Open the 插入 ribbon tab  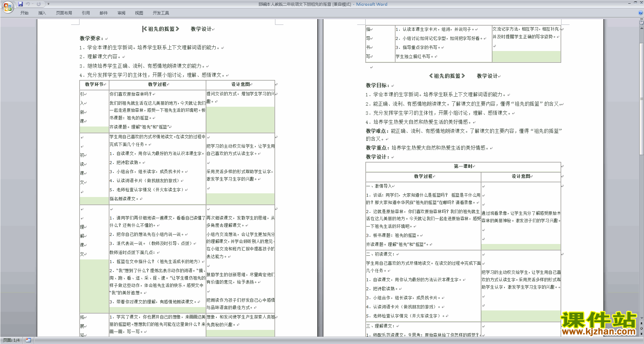click(42, 13)
